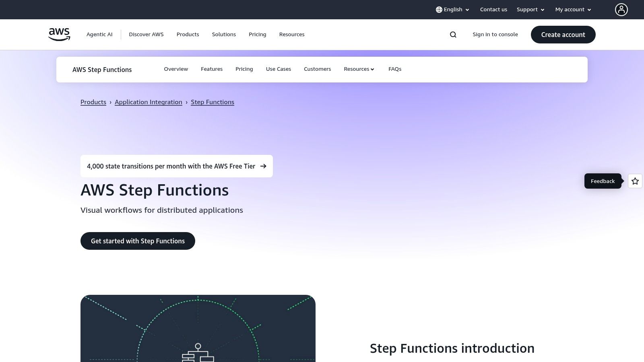The height and width of the screenshot is (362, 644).
Task: Open Resources in the main navigation
Action: click(292, 35)
